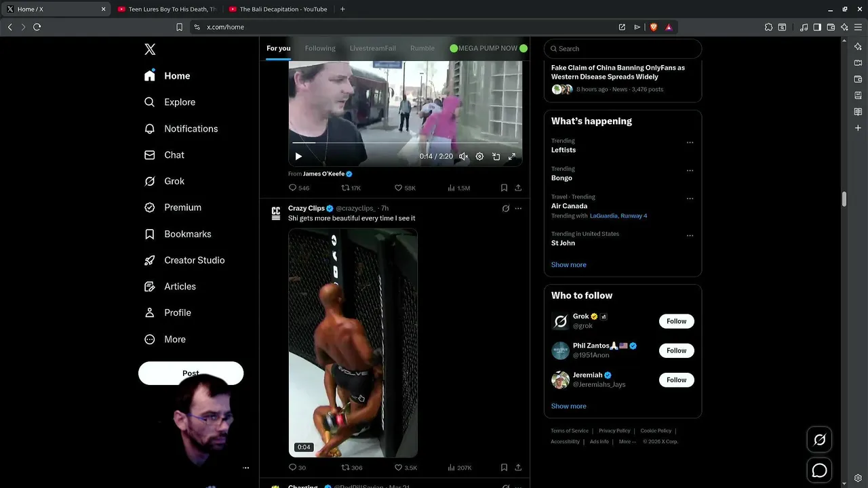Switch to the LivestreamFail tab
Viewport: 868px width, 488px height.
[x=373, y=48]
